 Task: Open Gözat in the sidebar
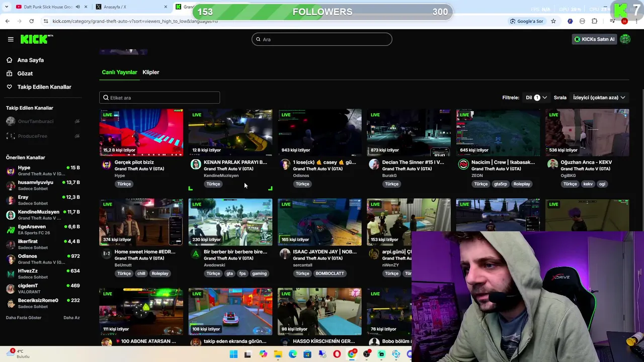point(25,73)
